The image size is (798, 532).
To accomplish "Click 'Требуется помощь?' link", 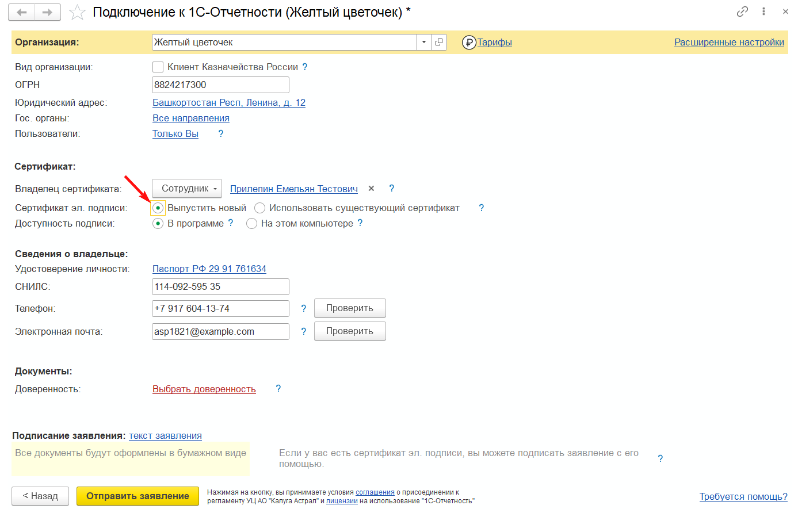I will click(743, 496).
